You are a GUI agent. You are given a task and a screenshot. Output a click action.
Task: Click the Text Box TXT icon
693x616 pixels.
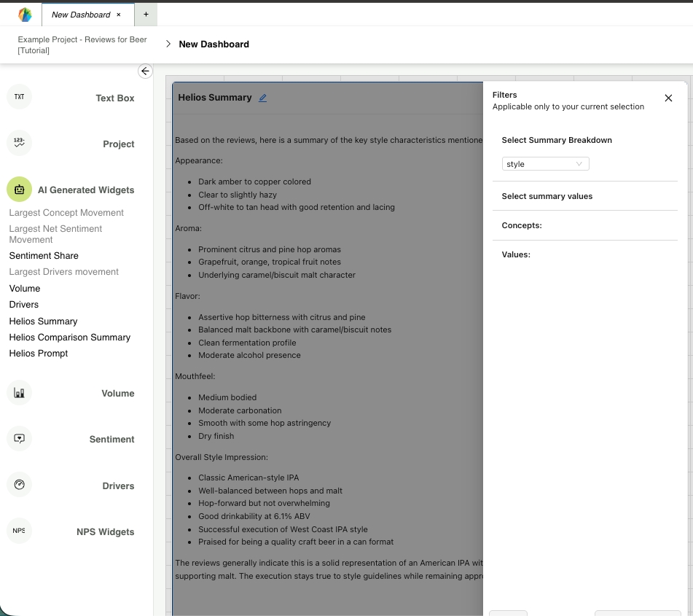click(x=20, y=97)
